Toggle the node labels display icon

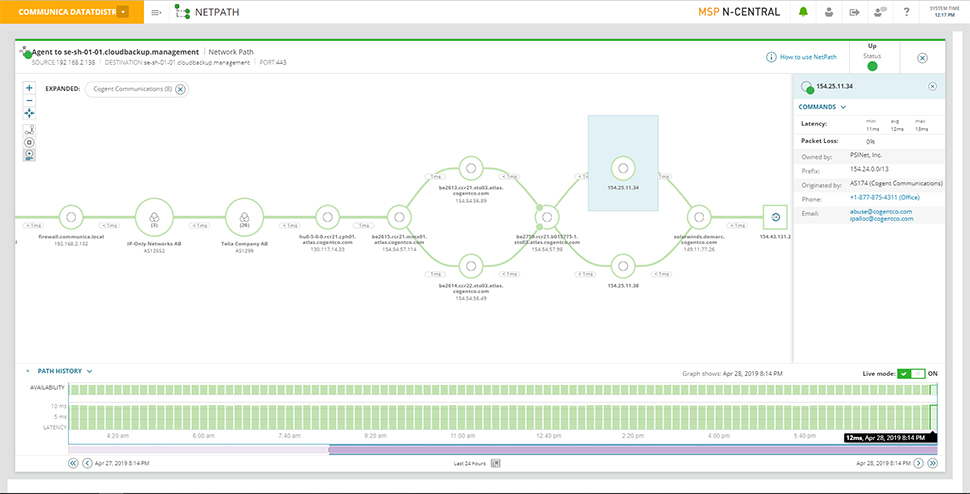tap(29, 155)
